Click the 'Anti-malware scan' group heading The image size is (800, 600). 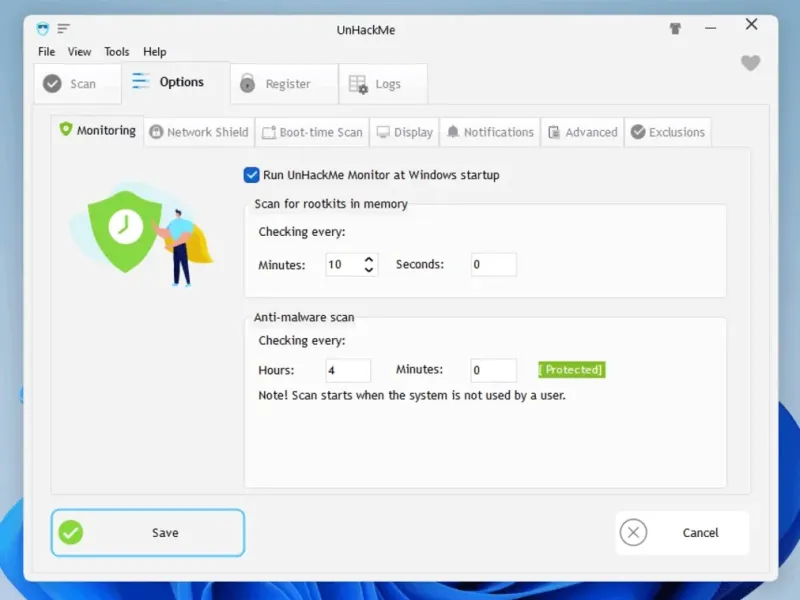pyautogui.click(x=304, y=317)
